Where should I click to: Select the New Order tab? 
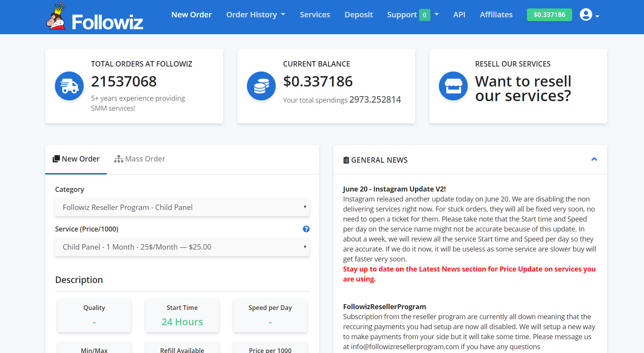point(76,159)
